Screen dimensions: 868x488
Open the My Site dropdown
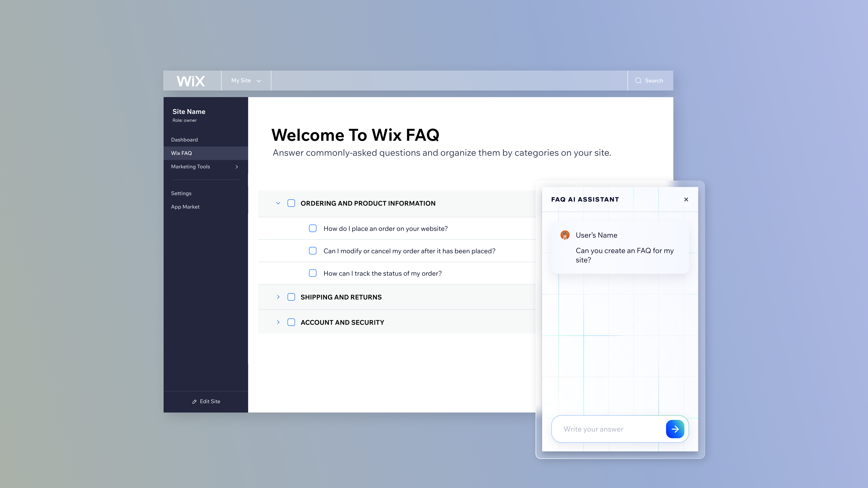coord(246,81)
